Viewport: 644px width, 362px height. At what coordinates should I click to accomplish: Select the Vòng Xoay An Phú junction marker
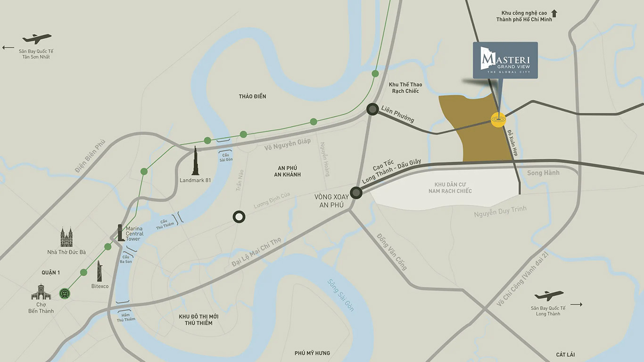tap(356, 192)
